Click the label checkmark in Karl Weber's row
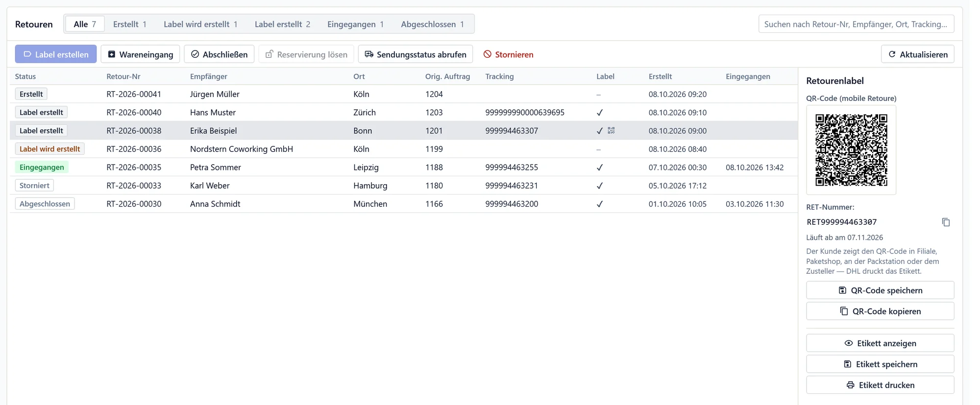 point(599,186)
